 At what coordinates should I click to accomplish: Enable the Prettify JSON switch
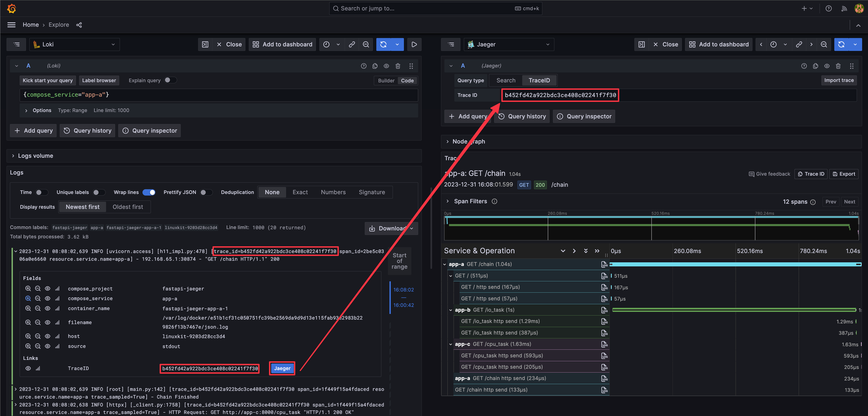[206, 192]
